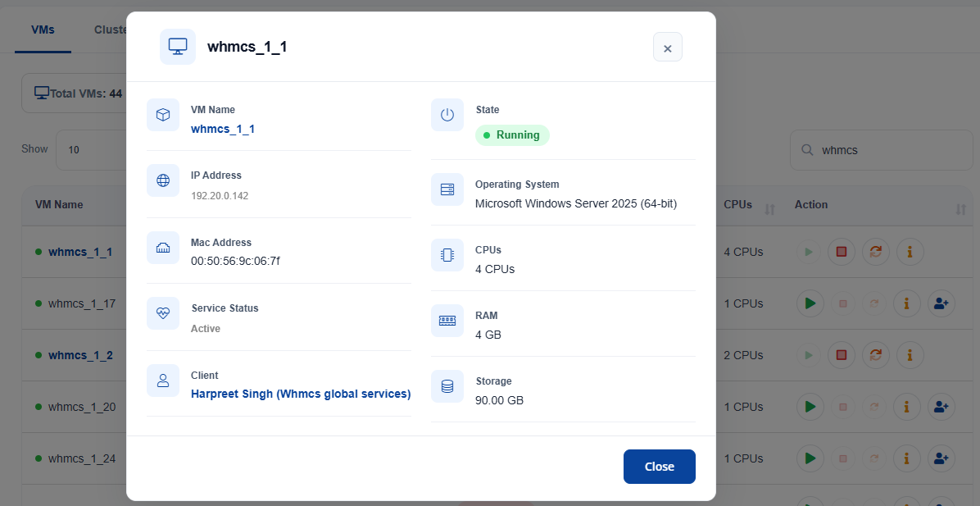Screen dimensions: 980x506
Task: Open Harpreet Singh client link
Action: click(301, 394)
